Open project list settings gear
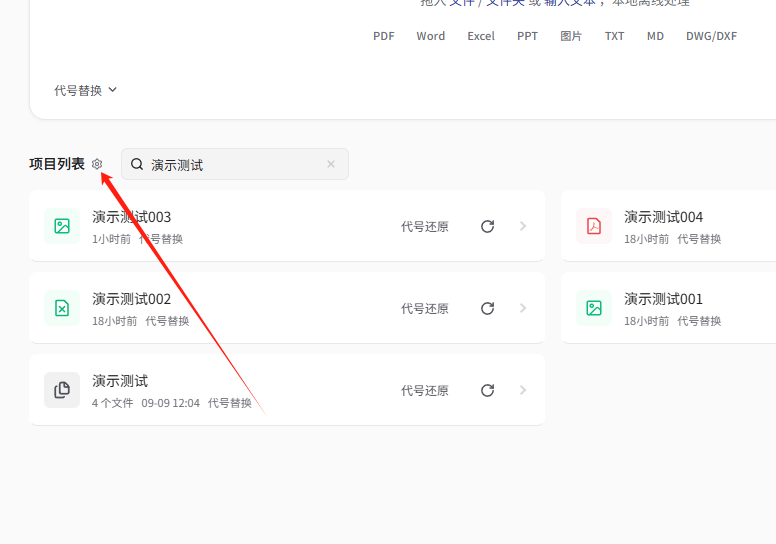776x544 pixels. pos(97,164)
